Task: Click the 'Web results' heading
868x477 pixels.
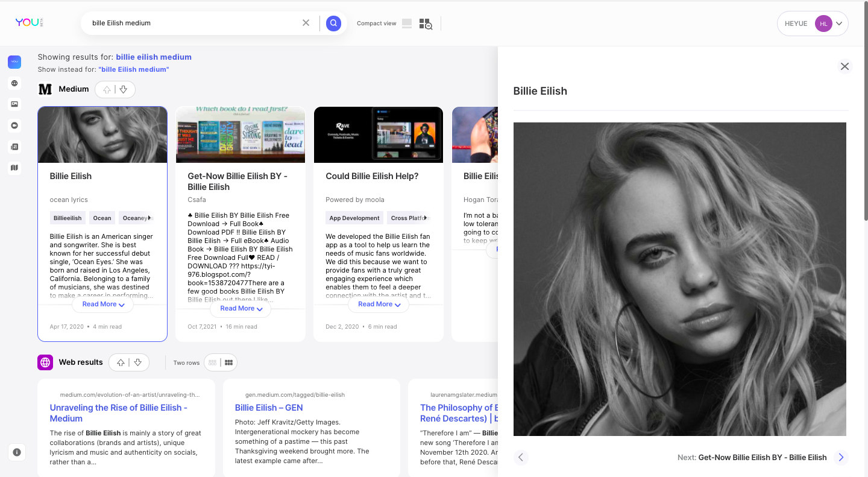Action: tap(81, 362)
